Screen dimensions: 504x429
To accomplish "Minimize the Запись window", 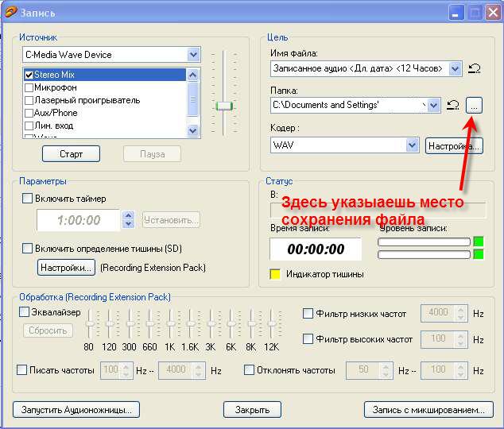I will (456, 14).
